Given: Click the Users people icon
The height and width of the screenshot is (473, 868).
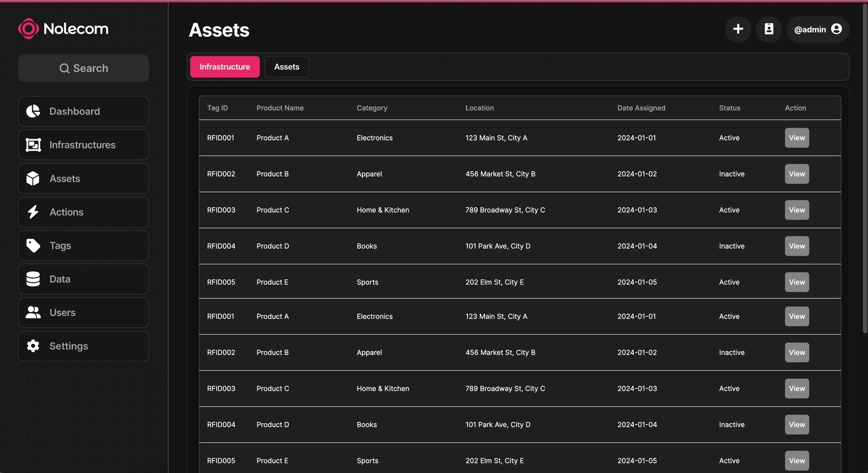Looking at the screenshot, I should pos(33,313).
